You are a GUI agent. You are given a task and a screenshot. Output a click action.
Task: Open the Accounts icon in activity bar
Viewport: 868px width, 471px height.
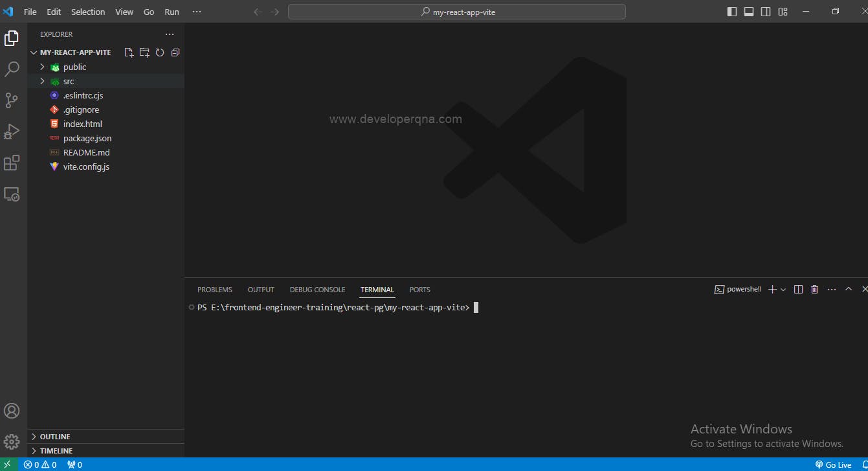[x=12, y=411]
